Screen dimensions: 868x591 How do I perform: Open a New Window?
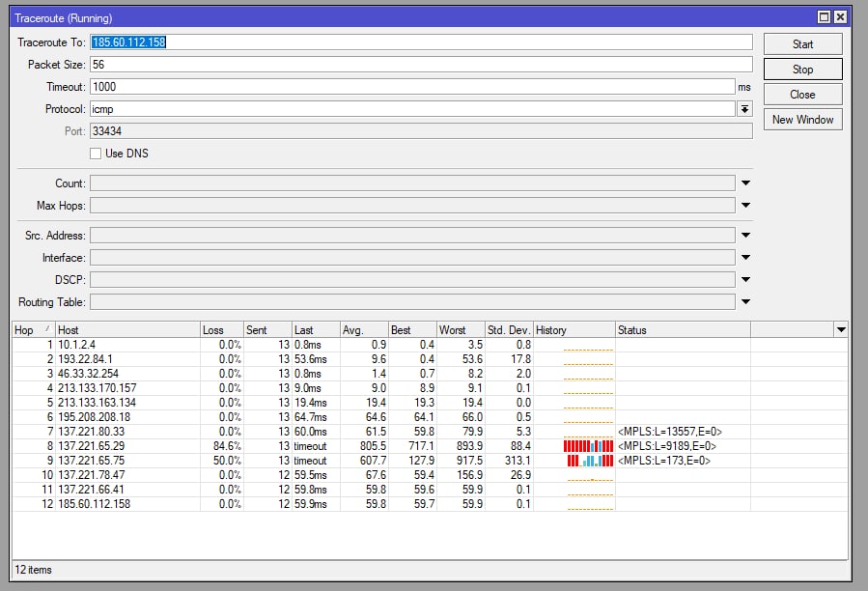tap(802, 120)
